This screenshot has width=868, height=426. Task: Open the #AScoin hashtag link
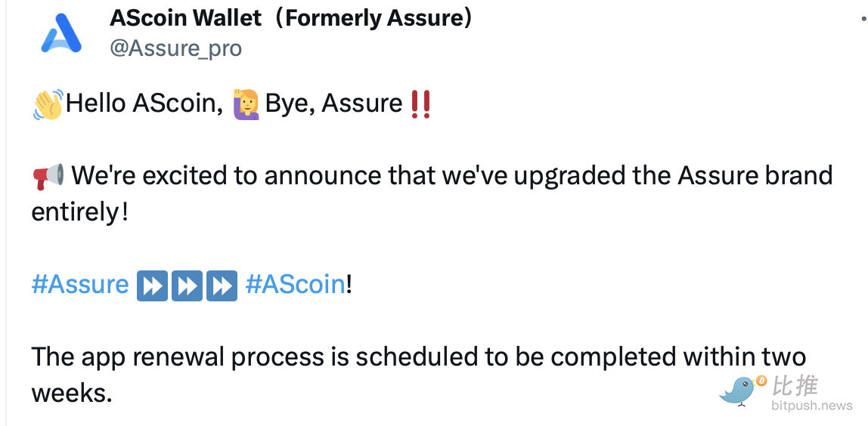(296, 285)
